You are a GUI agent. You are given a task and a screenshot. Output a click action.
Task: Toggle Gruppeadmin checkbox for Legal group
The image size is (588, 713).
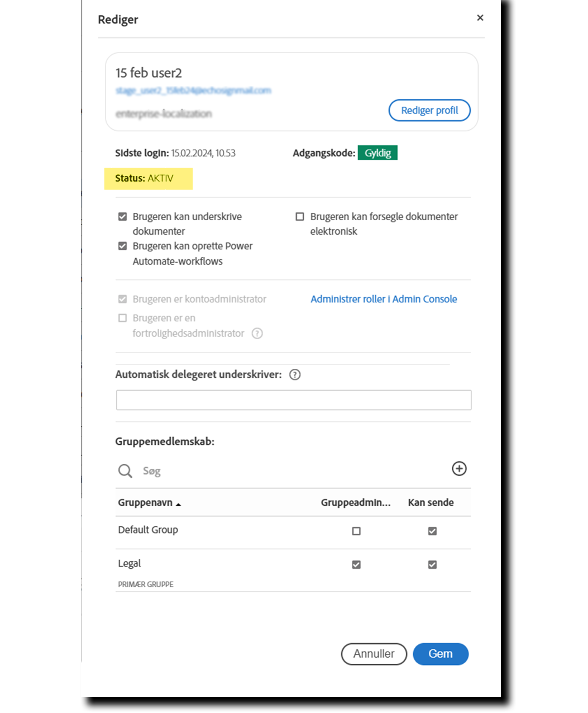click(356, 564)
